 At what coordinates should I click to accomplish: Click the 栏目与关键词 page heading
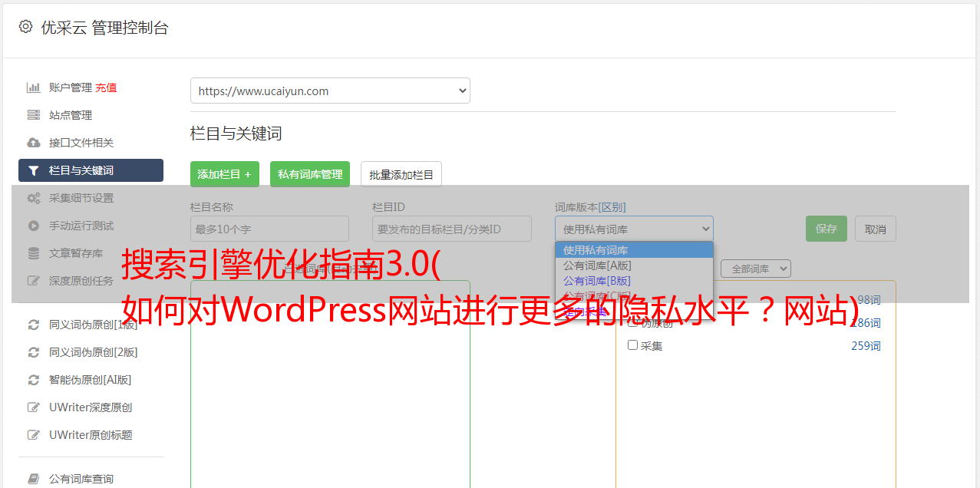tap(236, 134)
